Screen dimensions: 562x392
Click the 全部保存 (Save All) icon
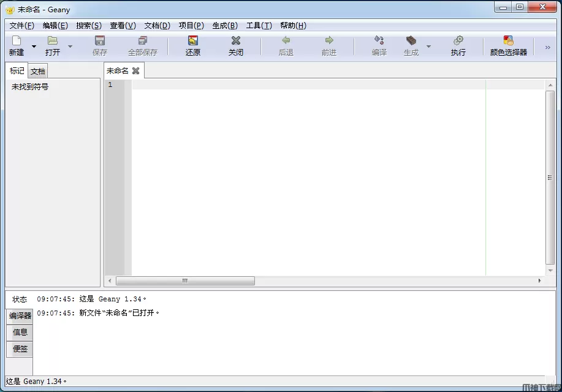pos(143,40)
